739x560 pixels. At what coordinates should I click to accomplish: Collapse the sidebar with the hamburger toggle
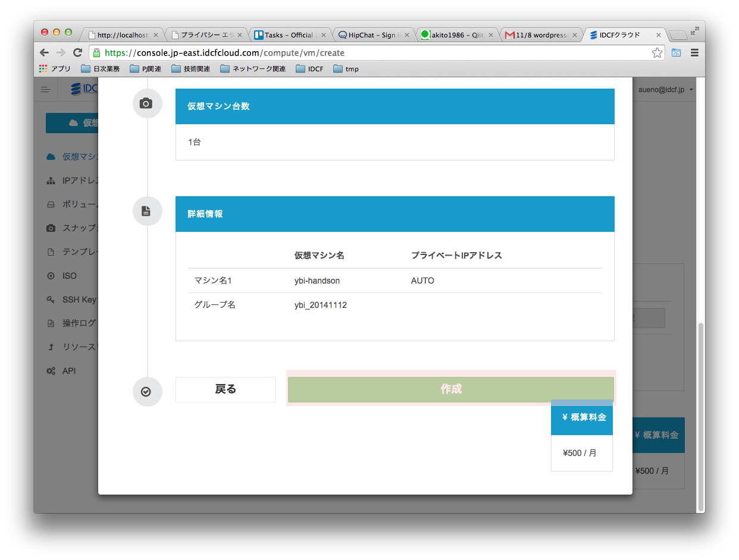(46, 89)
